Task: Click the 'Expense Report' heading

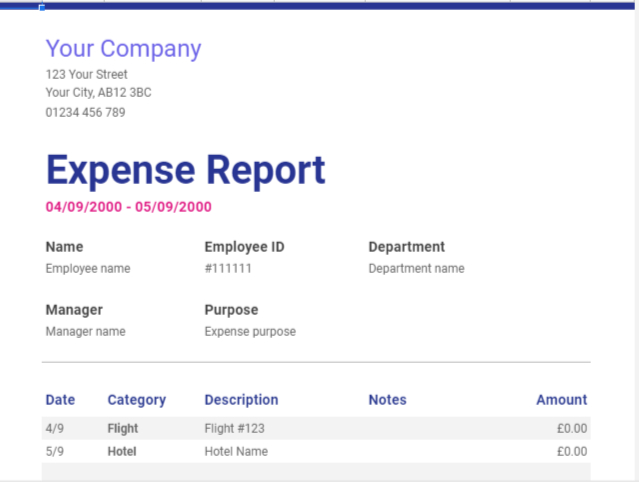Action: pyautogui.click(x=185, y=171)
